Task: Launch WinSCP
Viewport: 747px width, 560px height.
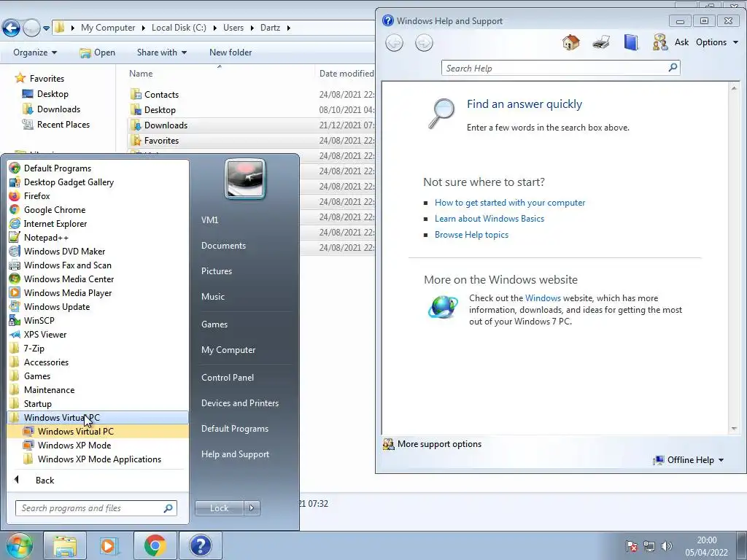Action: pyautogui.click(x=39, y=320)
